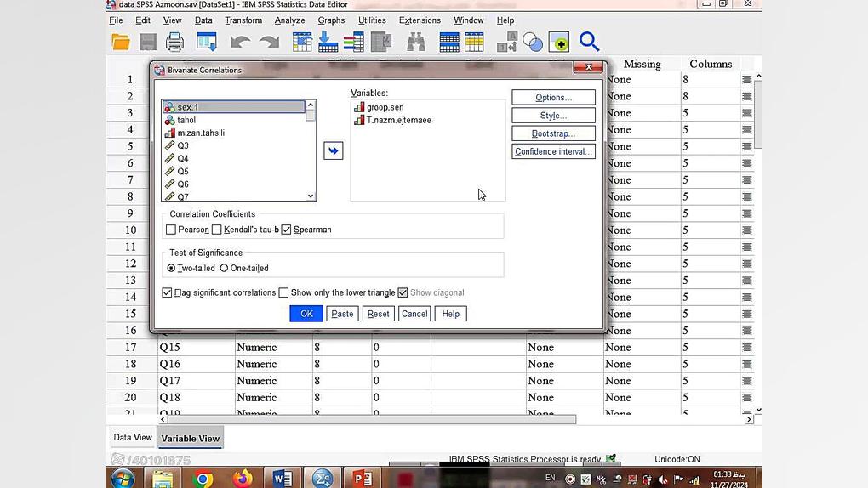Open Word from the taskbar

(x=282, y=479)
